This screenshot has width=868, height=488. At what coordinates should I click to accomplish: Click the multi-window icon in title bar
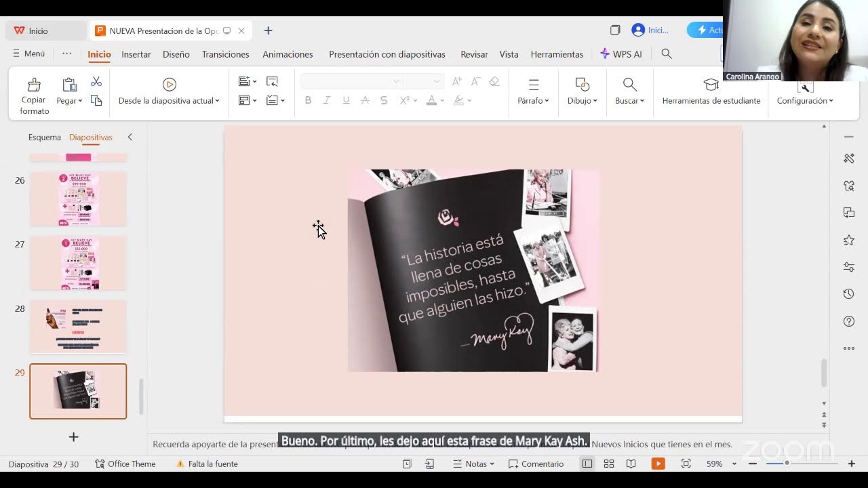click(x=615, y=30)
